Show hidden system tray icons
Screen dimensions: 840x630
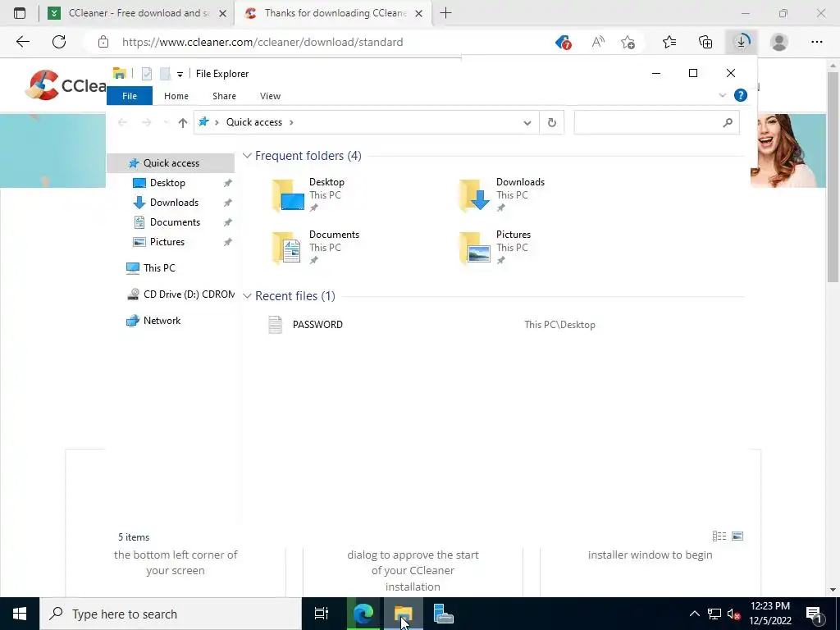694,614
